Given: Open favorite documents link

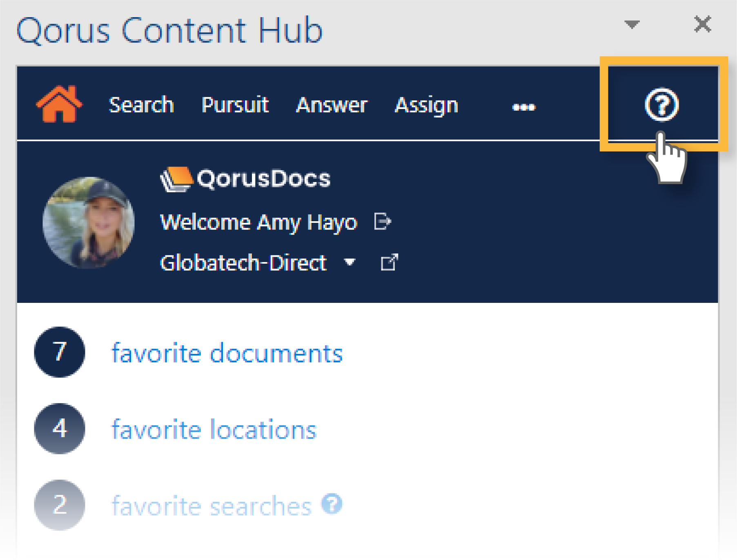Looking at the screenshot, I should 227,353.
